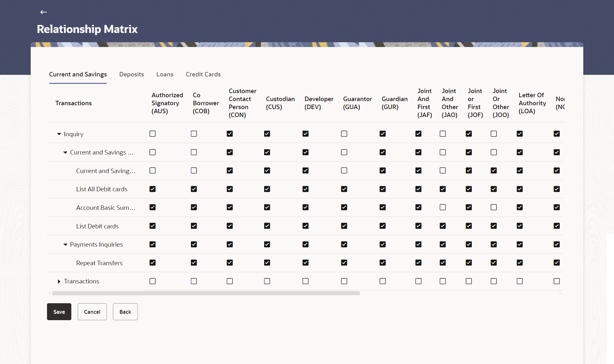Switch to the Deposits tab
The height and width of the screenshot is (364, 614).
pos(131,74)
